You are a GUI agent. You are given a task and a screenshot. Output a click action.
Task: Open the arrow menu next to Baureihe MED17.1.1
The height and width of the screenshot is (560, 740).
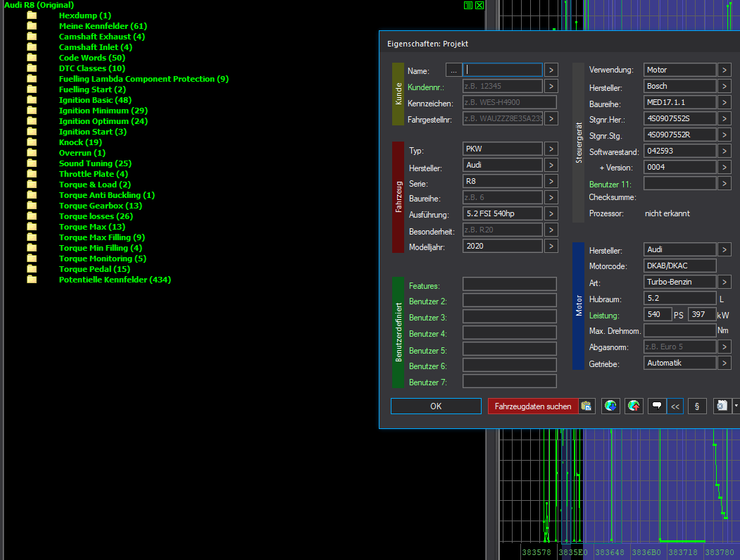(x=725, y=102)
